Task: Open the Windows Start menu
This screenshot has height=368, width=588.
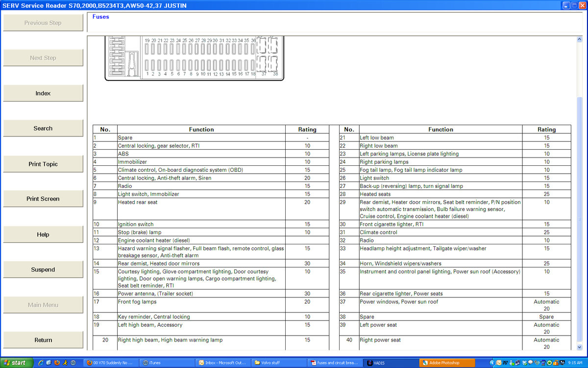Action: point(16,363)
